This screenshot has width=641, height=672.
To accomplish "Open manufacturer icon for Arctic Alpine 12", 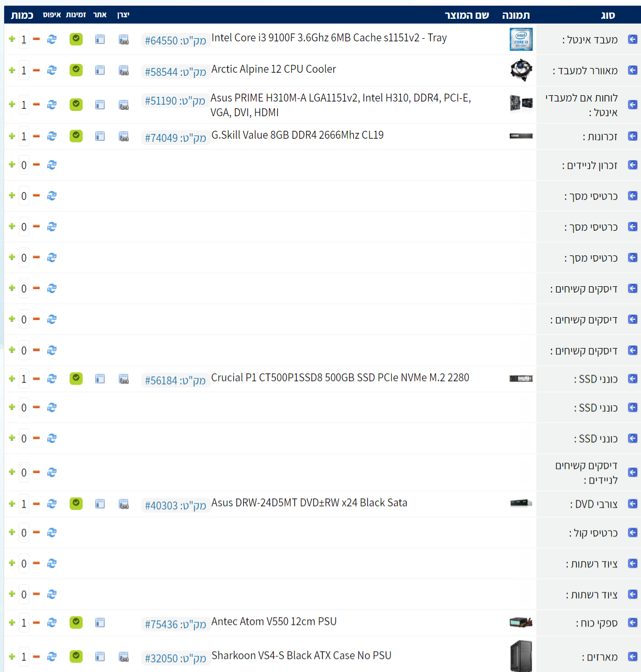I will [124, 70].
